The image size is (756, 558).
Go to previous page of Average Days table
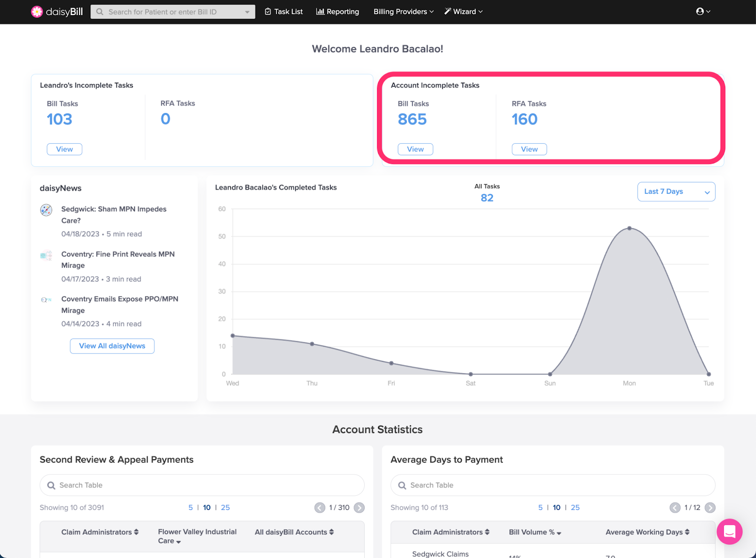675,507
